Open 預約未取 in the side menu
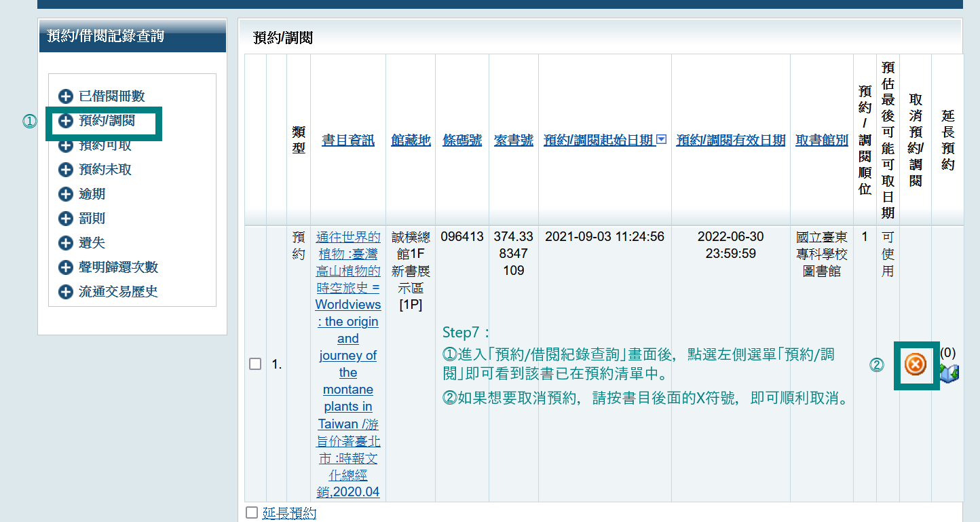Screen dimensions: 980x522 point(105,170)
